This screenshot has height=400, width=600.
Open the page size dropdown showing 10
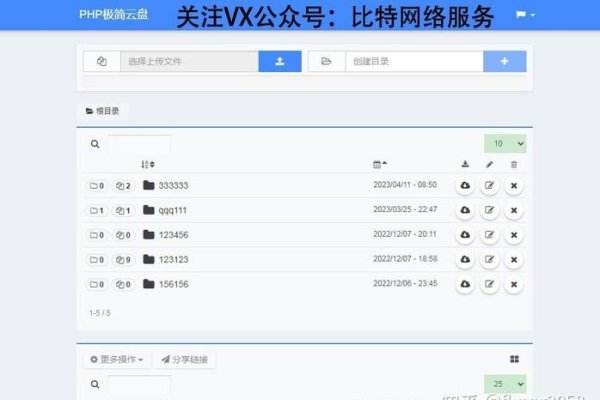[x=505, y=144]
